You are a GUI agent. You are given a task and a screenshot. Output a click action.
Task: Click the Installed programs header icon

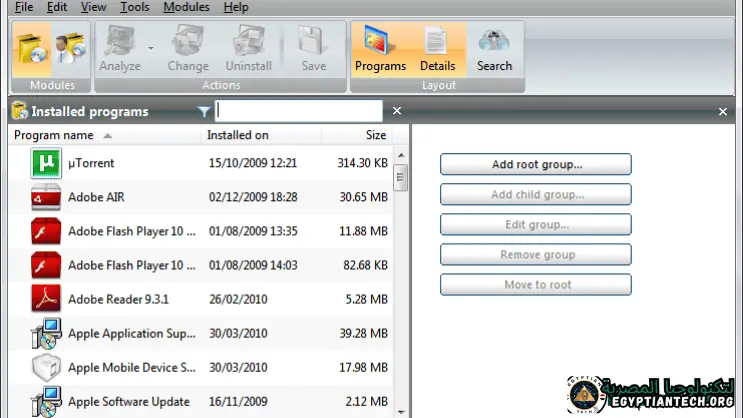tap(20, 111)
